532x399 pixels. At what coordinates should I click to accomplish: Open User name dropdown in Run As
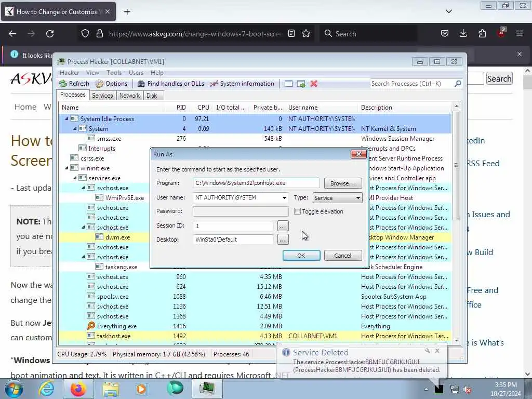click(x=284, y=197)
